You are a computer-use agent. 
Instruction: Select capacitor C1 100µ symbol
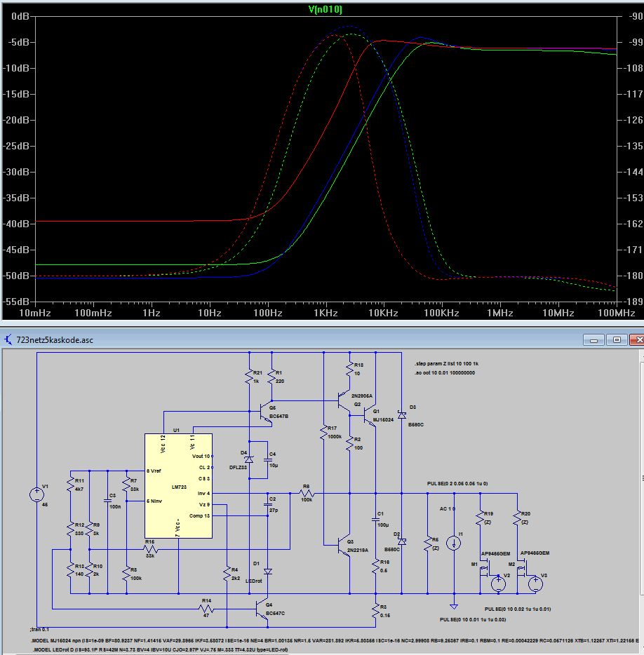(x=376, y=520)
